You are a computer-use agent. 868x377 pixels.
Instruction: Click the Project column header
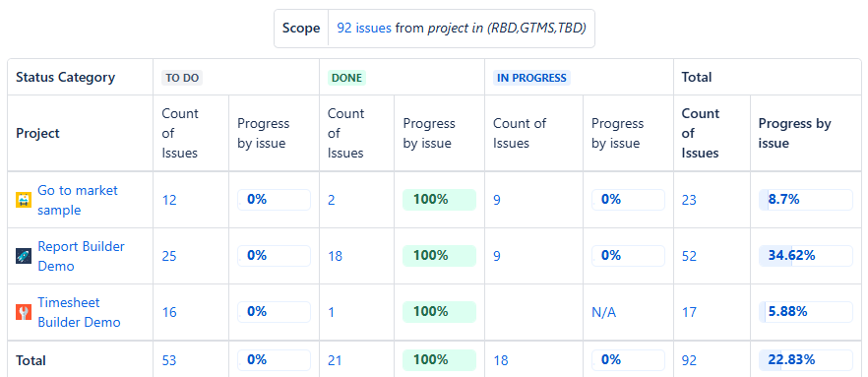[81, 133]
